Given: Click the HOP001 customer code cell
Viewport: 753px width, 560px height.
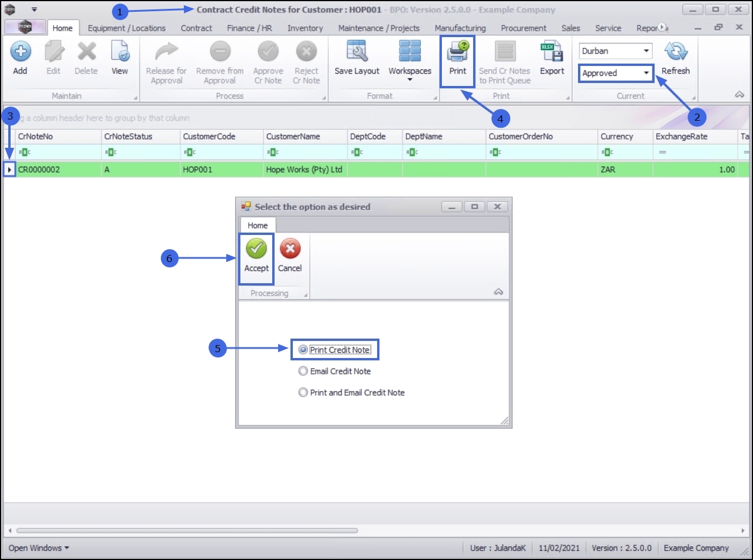Looking at the screenshot, I should click(x=222, y=170).
